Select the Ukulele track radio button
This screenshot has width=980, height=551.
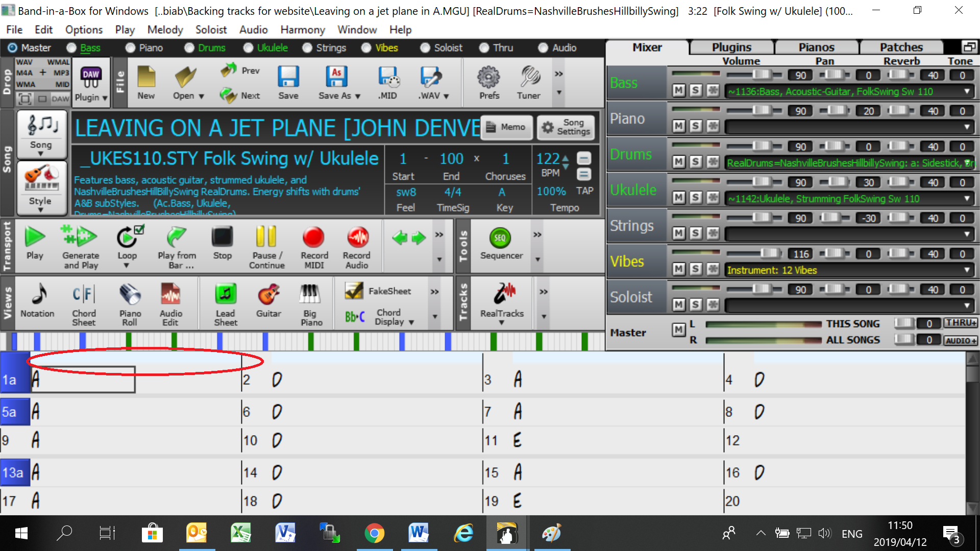(x=249, y=47)
